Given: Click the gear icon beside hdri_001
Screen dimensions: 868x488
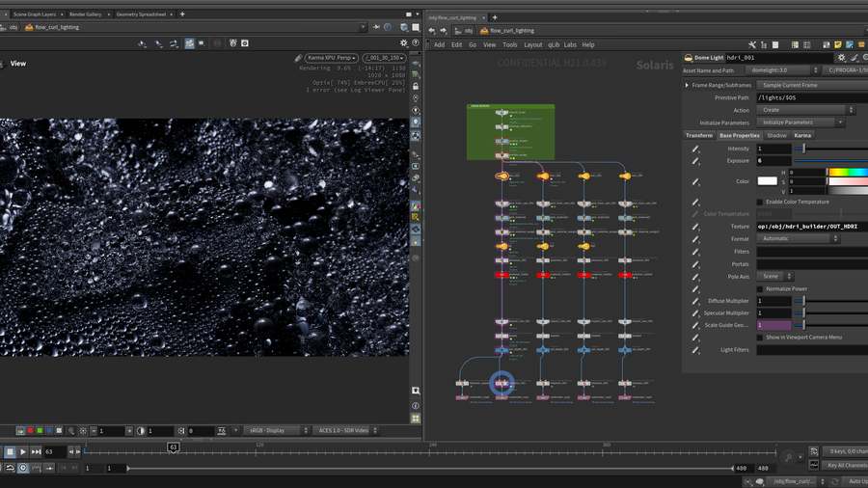Looking at the screenshot, I should pos(842,58).
